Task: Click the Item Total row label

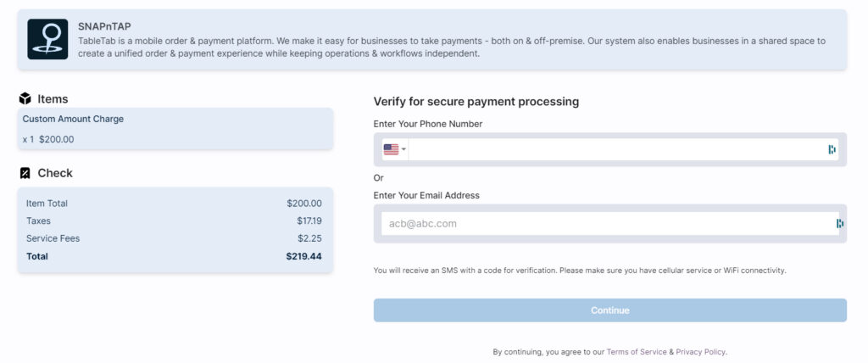Action: pyautogui.click(x=47, y=204)
